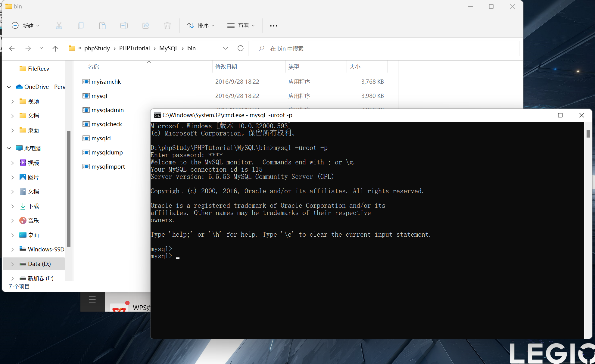Screen dimensions: 595x364
Task: Click the cmd console vertical scrollbar thumb
Action: click(588, 133)
